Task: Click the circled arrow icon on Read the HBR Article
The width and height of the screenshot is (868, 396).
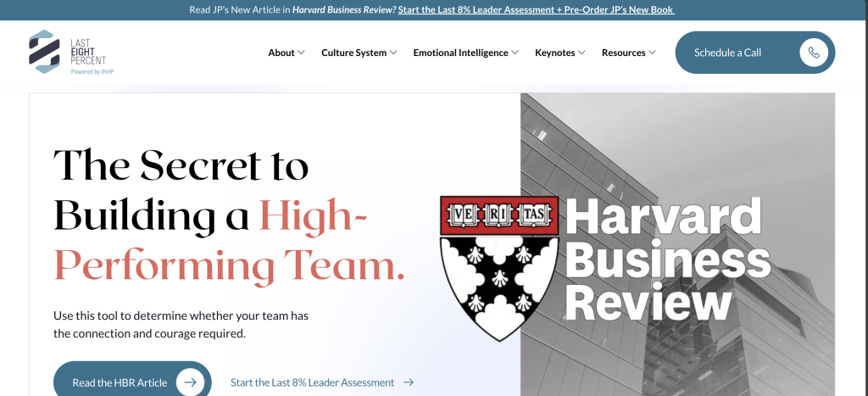Action: (190, 382)
